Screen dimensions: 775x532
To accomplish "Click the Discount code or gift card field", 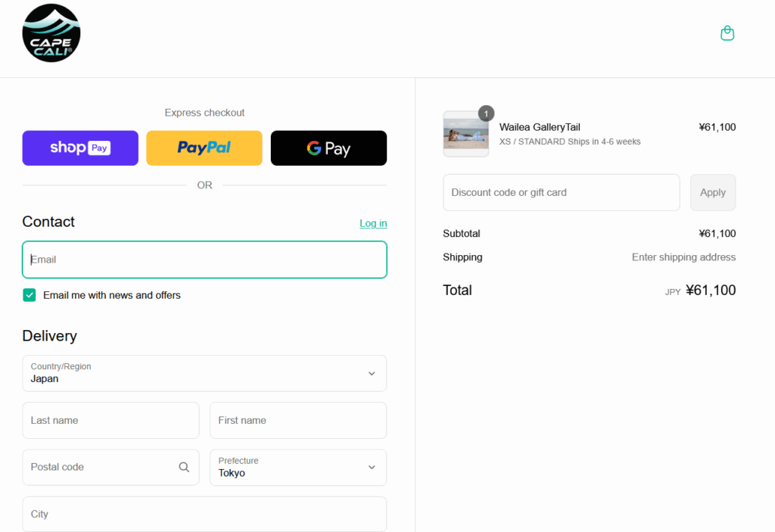I will [562, 192].
